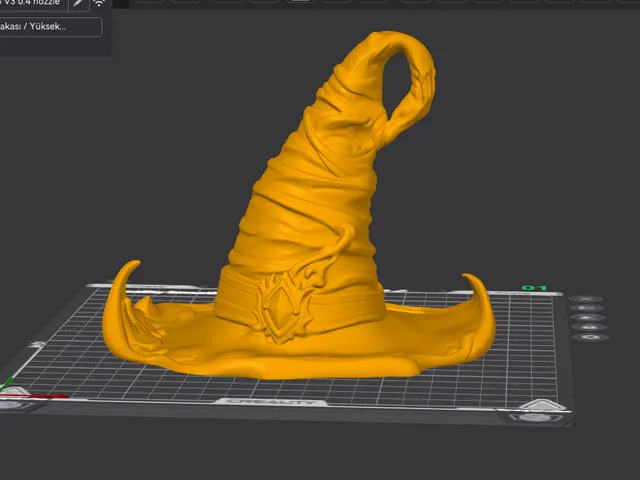The image size is (640, 480).
Task: Open the printer preset showing 0.4 nozzle
Action: pos(32,4)
